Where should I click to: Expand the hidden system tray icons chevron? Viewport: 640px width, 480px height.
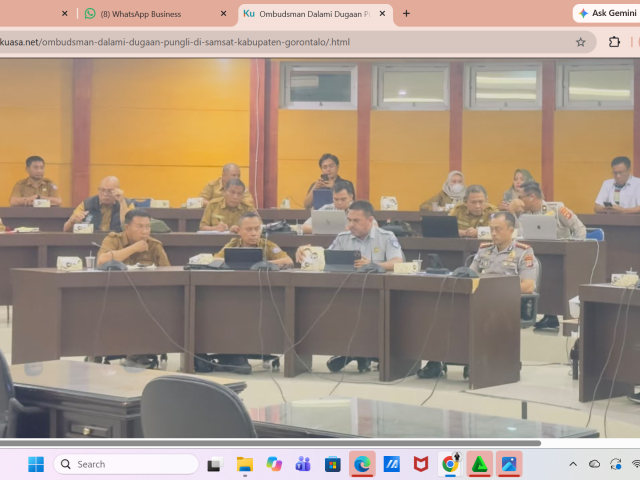[x=573, y=464]
